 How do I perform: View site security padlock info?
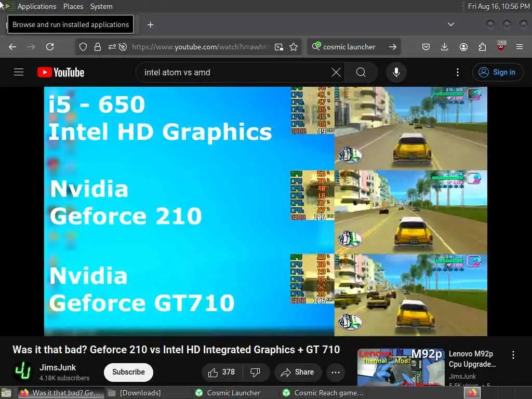click(x=97, y=47)
